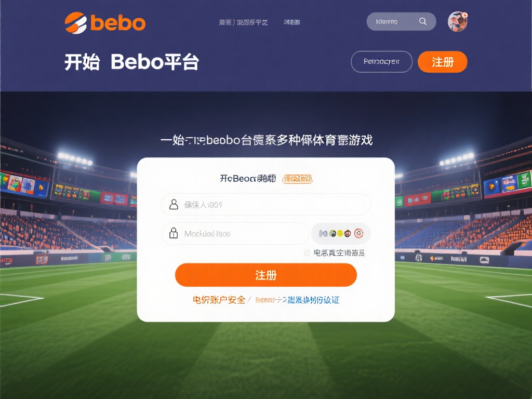Image resolution: width=532 pixels, height=399 pixels.
Task: Tick the agreement checkbox below password field
Action: click(307, 251)
